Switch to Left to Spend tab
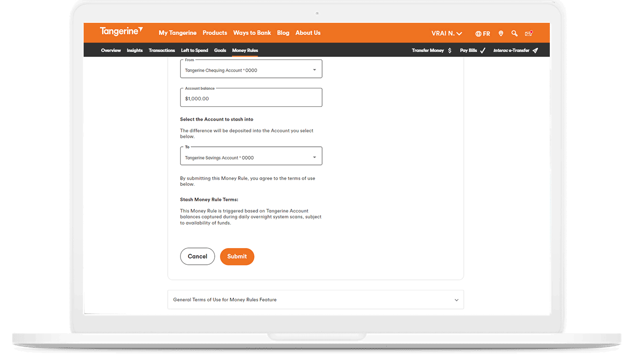The height and width of the screenshot is (364, 632). pos(194,50)
